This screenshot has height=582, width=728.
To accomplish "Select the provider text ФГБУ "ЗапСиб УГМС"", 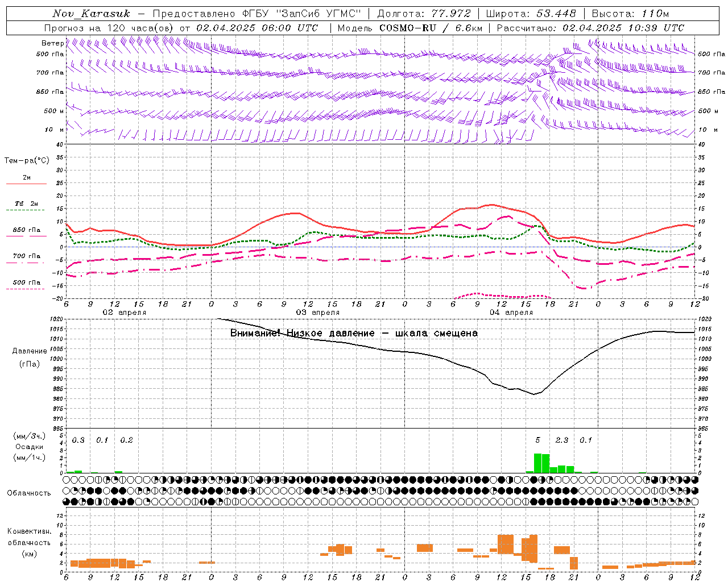I will click(x=301, y=14).
